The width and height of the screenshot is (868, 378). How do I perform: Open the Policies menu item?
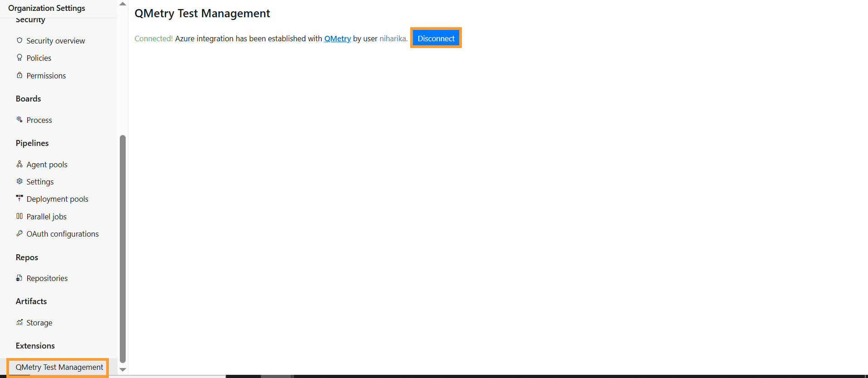pos(39,58)
